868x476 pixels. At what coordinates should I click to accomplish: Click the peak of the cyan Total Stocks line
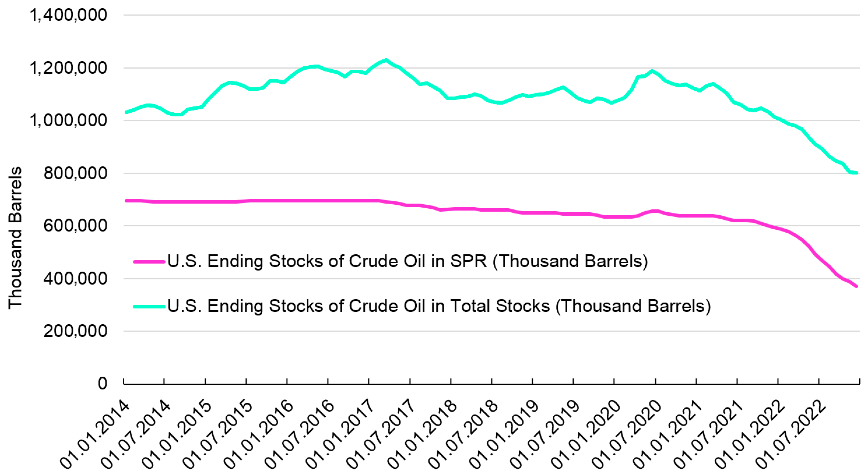(x=386, y=60)
